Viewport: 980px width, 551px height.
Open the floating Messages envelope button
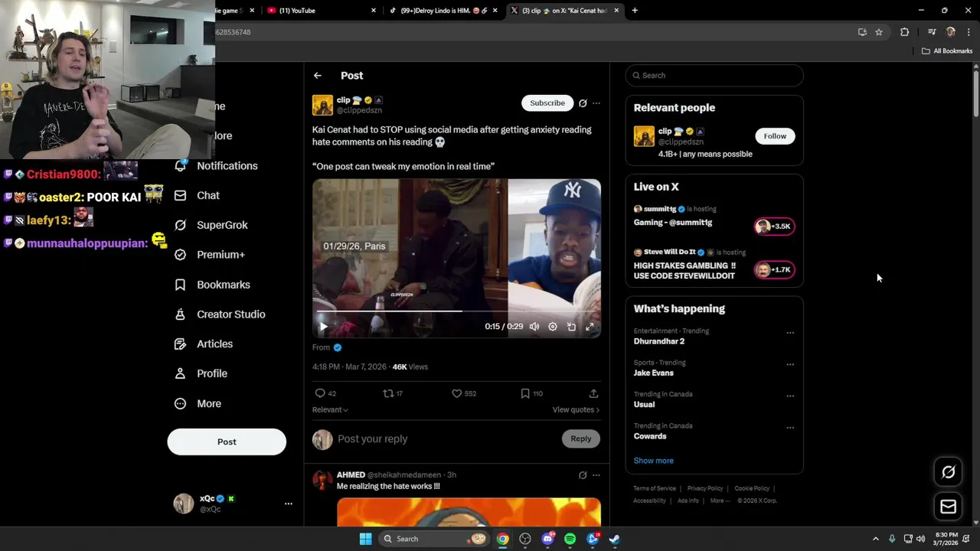click(x=948, y=507)
